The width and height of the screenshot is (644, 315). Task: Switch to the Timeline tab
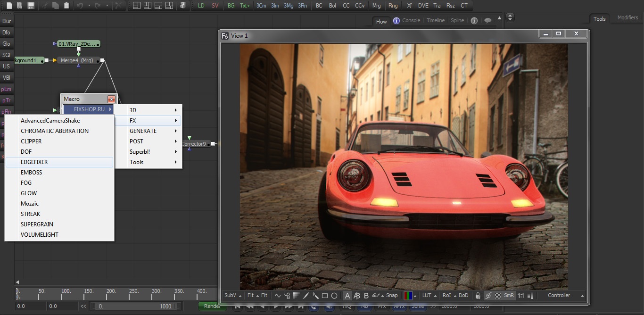coord(435,20)
